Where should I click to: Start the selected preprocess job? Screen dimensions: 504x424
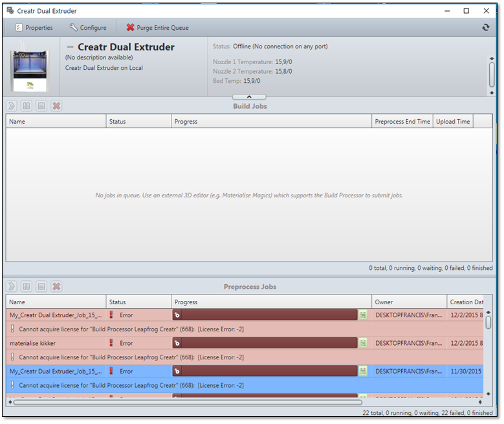tap(12, 286)
